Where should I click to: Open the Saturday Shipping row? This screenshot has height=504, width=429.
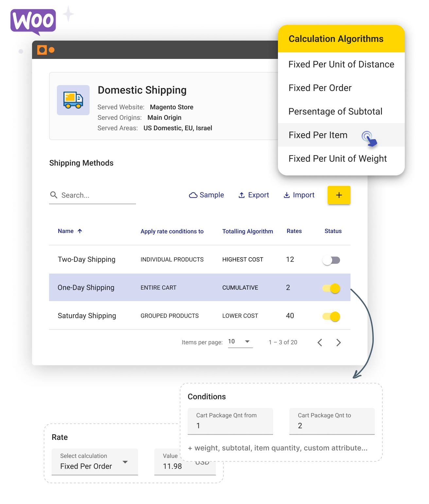click(200, 315)
